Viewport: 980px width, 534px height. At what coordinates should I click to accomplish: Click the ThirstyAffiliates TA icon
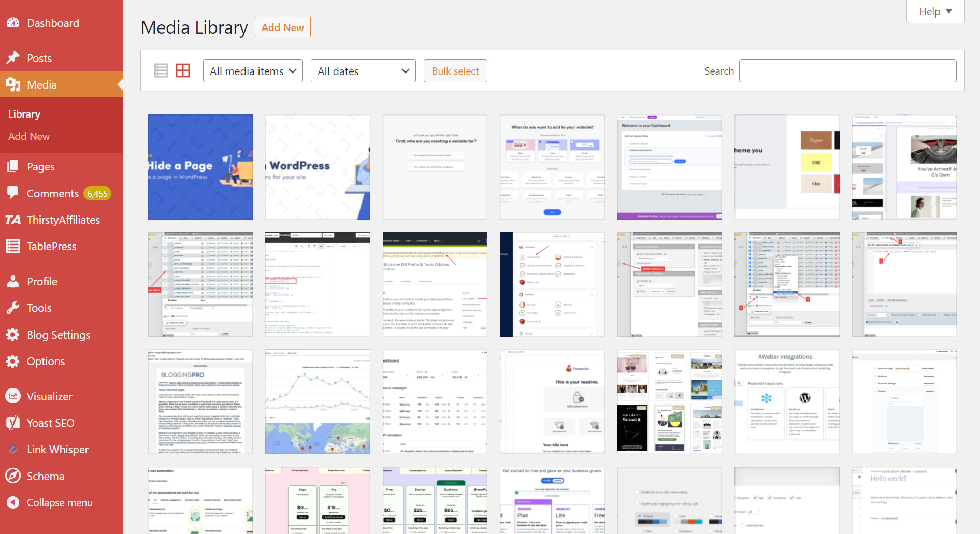(x=13, y=220)
